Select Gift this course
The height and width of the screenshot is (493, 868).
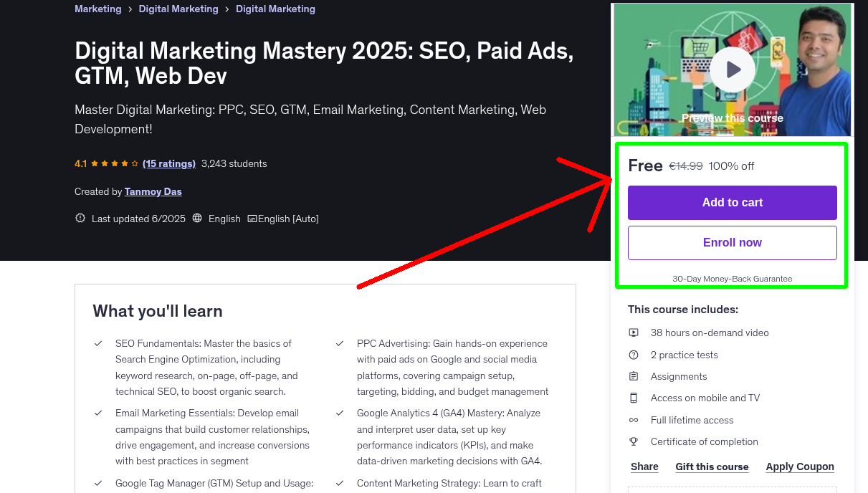712,466
